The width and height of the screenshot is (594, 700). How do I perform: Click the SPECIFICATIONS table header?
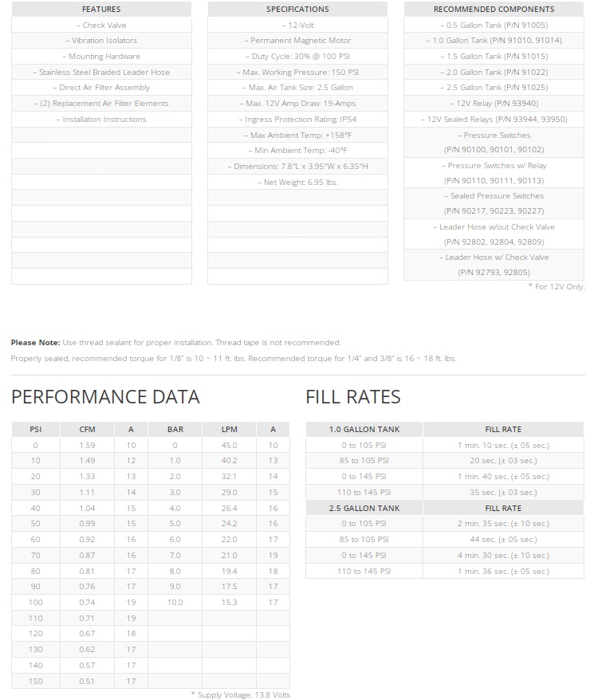click(x=297, y=10)
